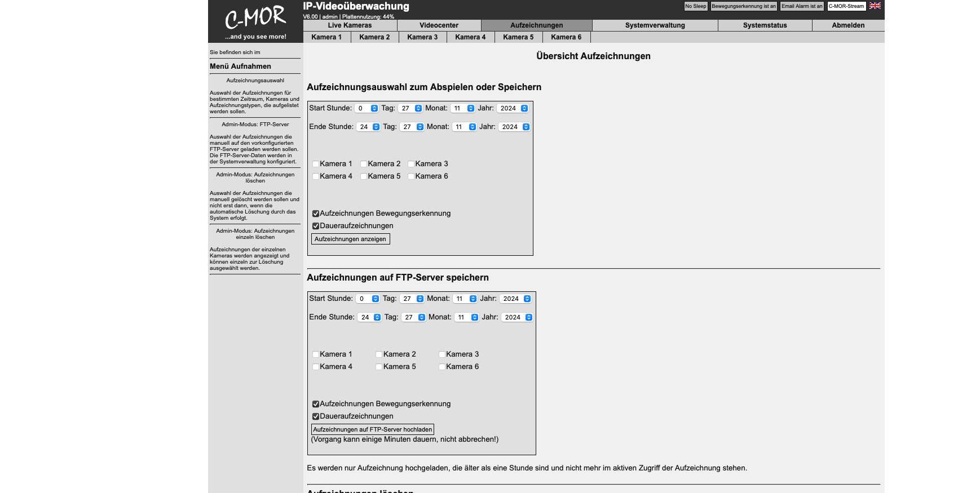This screenshot has height=493, width=980.
Task: Open end Monat dropdown in playback section
Action: tap(465, 127)
